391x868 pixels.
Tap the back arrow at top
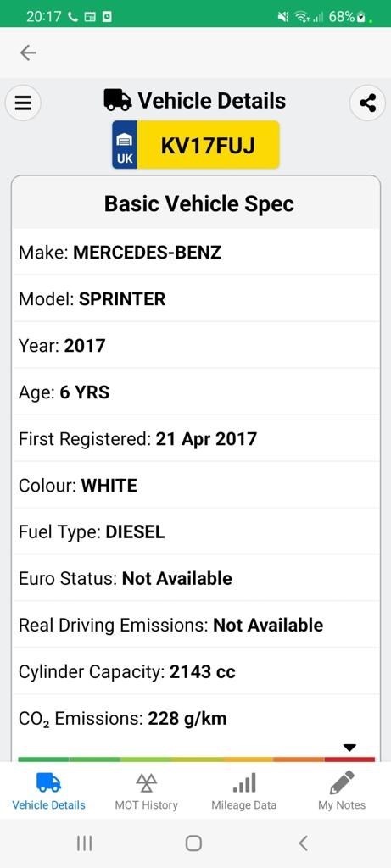tap(28, 53)
